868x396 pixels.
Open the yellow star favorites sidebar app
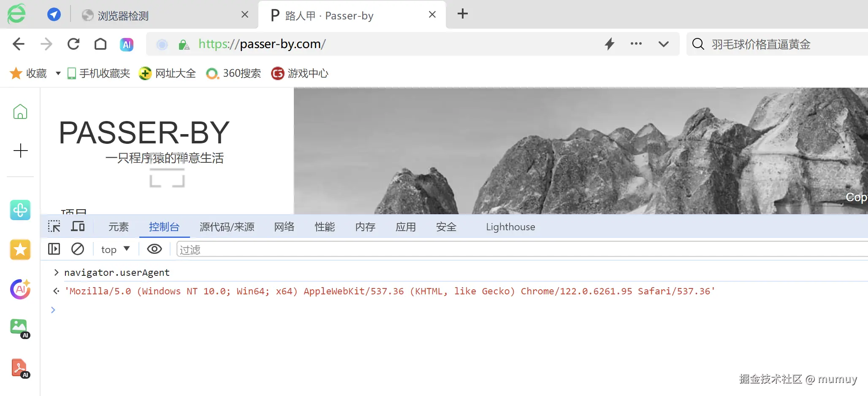[x=20, y=250]
